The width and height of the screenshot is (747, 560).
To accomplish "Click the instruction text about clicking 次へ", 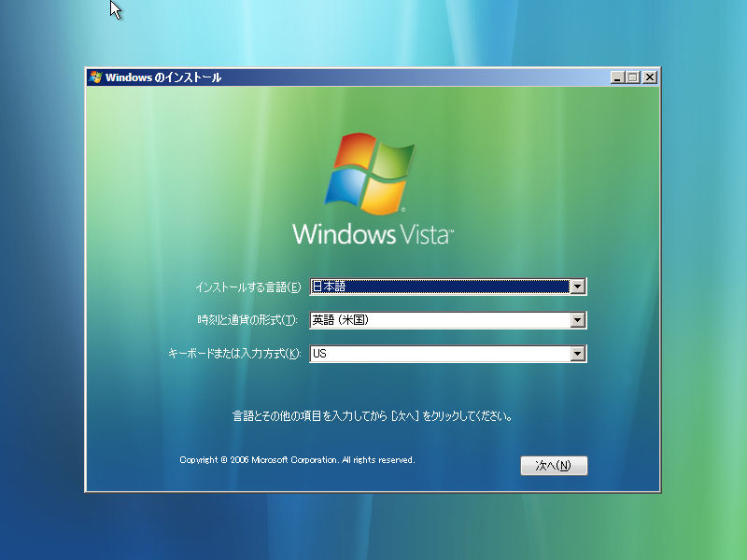I will (373, 416).
